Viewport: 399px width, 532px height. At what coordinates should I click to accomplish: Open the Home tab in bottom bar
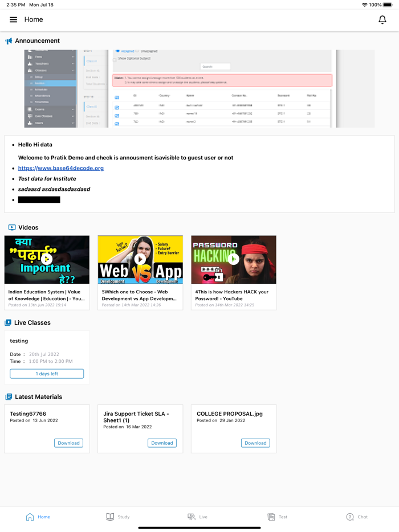click(x=38, y=517)
